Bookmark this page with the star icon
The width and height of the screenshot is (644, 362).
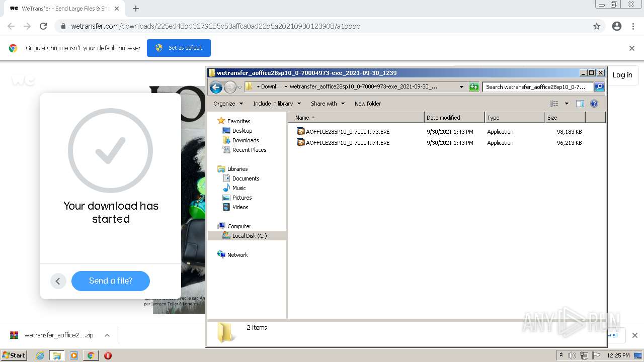(597, 26)
